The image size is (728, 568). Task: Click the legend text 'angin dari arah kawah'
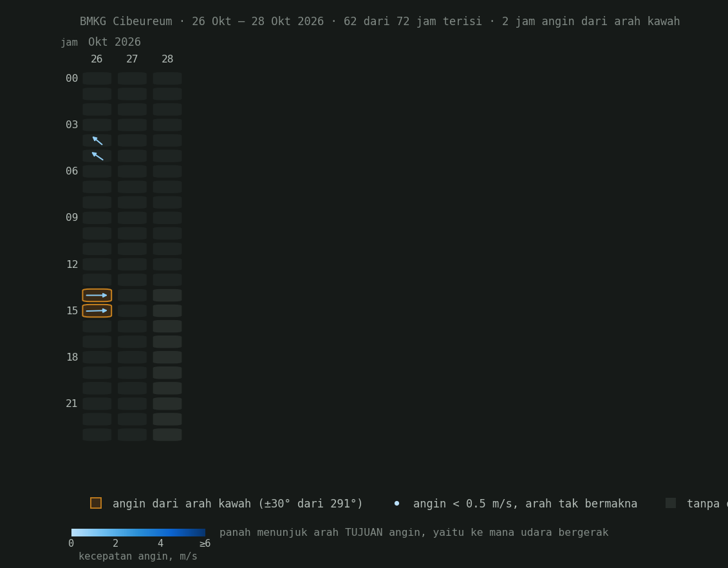[182, 504]
